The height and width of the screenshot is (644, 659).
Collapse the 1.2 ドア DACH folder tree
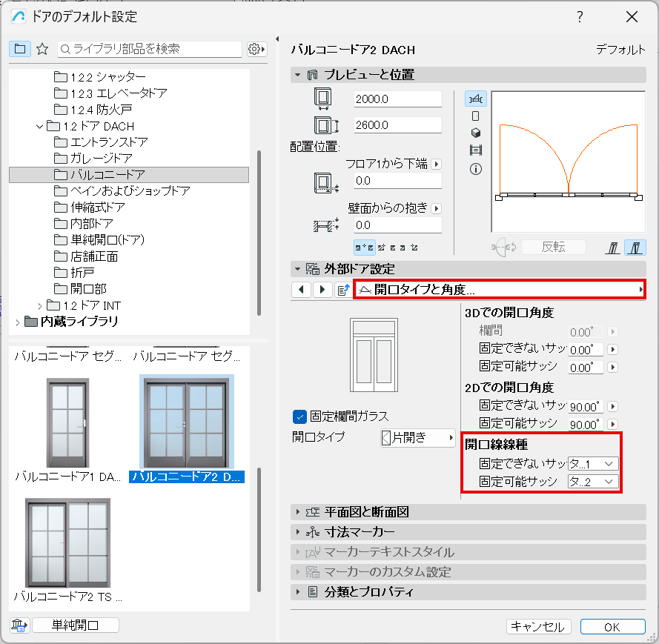(41, 125)
